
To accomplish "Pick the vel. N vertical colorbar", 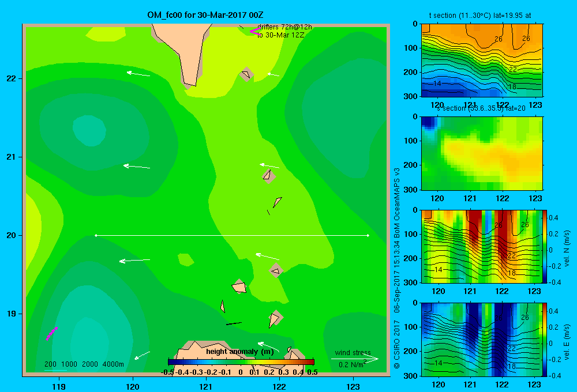I will 545,246.
